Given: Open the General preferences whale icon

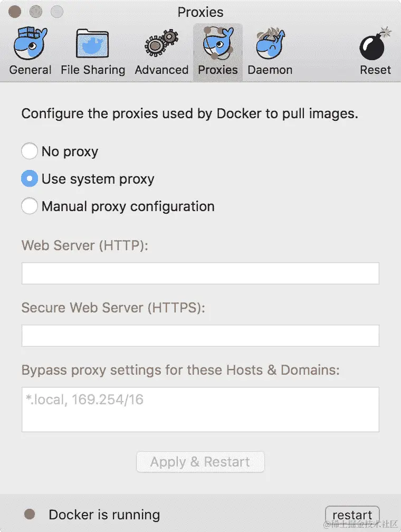Looking at the screenshot, I should tap(30, 44).
